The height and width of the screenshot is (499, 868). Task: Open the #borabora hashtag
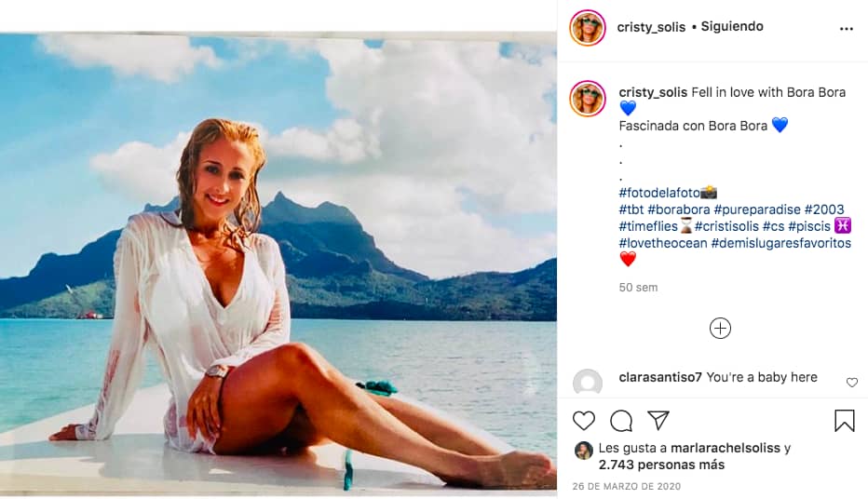click(x=678, y=209)
